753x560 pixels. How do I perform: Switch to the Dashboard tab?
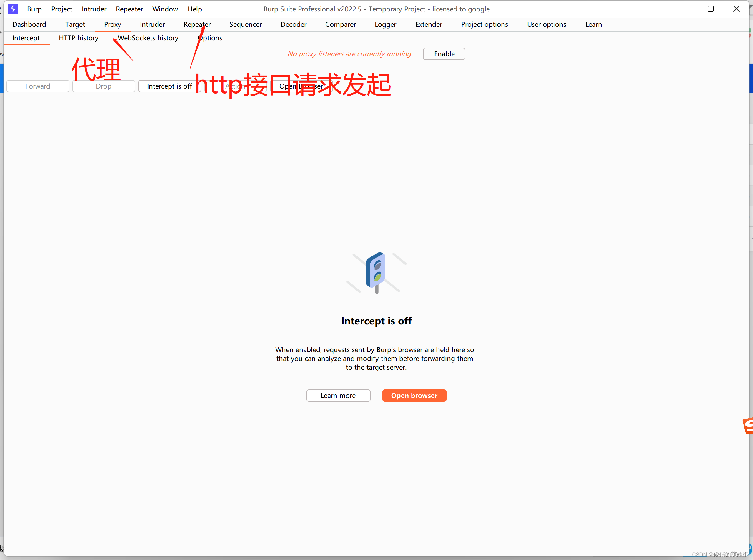29,24
